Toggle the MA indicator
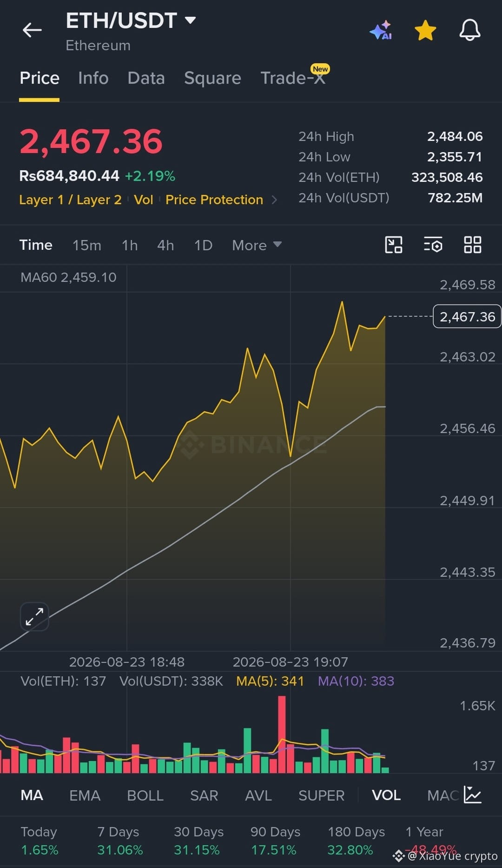 point(32,795)
